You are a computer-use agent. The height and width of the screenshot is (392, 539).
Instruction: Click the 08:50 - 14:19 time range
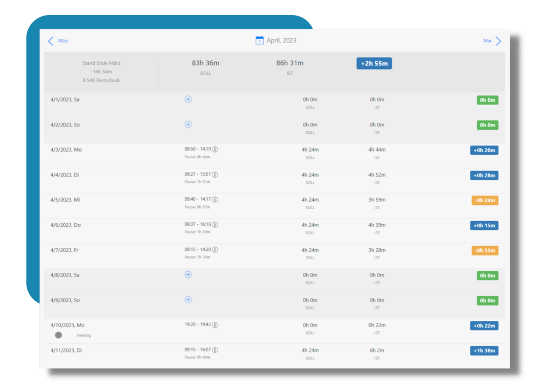pyautogui.click(x=198, y=149)
